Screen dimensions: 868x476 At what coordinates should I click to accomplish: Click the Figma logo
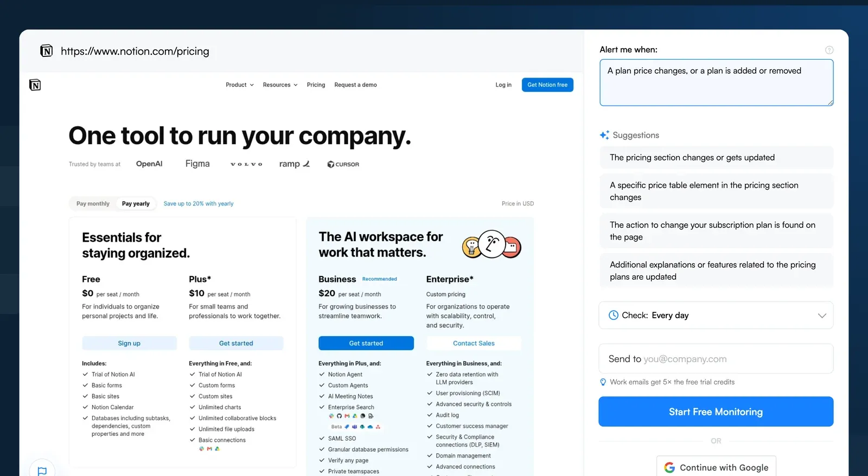pyautogui.click(x=197, y=164)
